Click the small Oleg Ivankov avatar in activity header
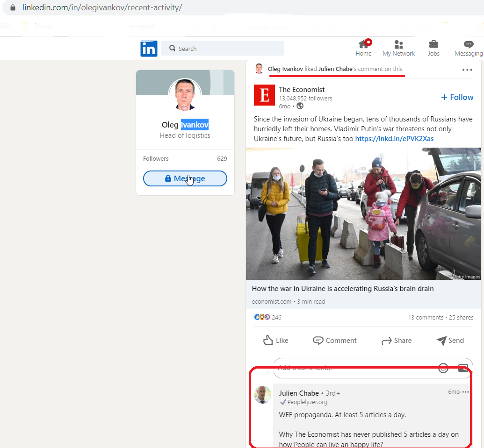484x448 pixels. (259, 69)
